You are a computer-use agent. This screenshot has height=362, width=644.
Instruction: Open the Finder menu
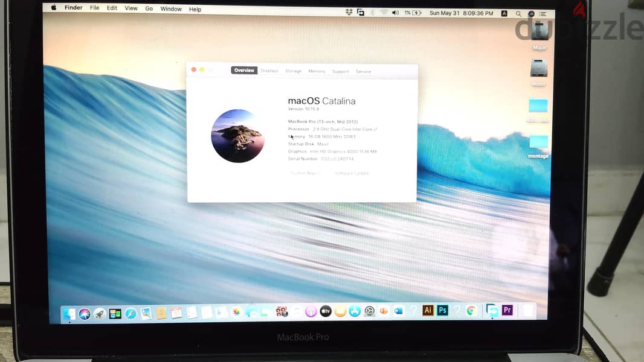[74, 7]
